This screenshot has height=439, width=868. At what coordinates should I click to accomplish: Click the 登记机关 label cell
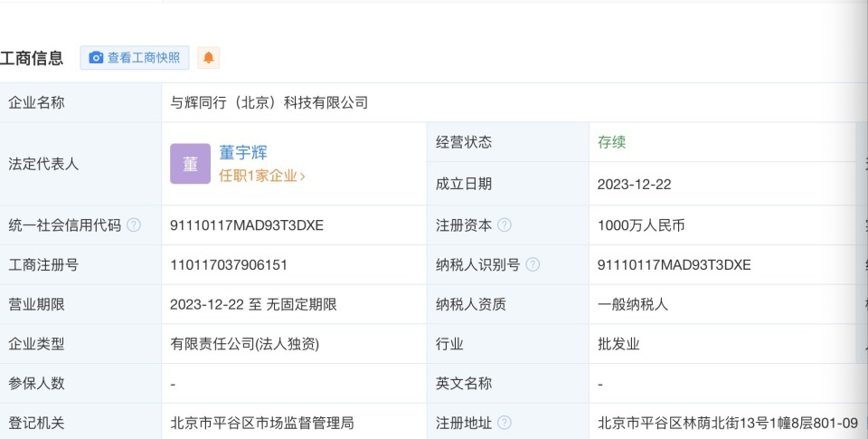coord(80,423)
